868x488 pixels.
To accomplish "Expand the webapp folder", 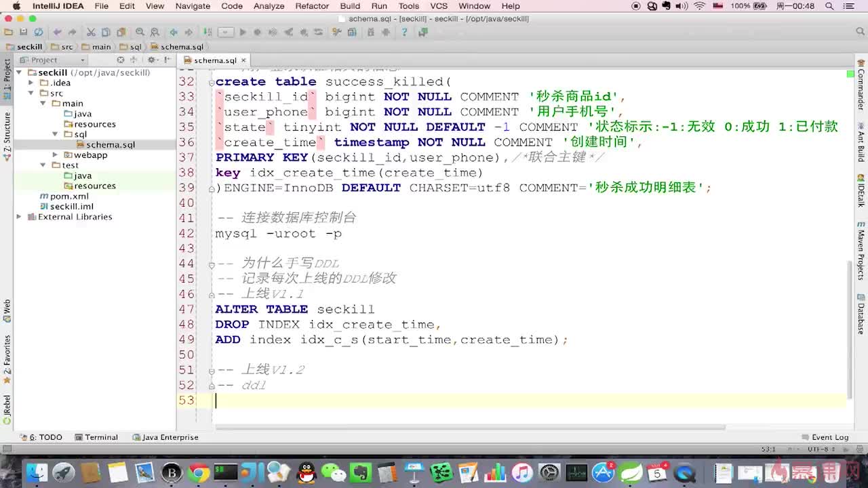I will [x=56, y=155].
